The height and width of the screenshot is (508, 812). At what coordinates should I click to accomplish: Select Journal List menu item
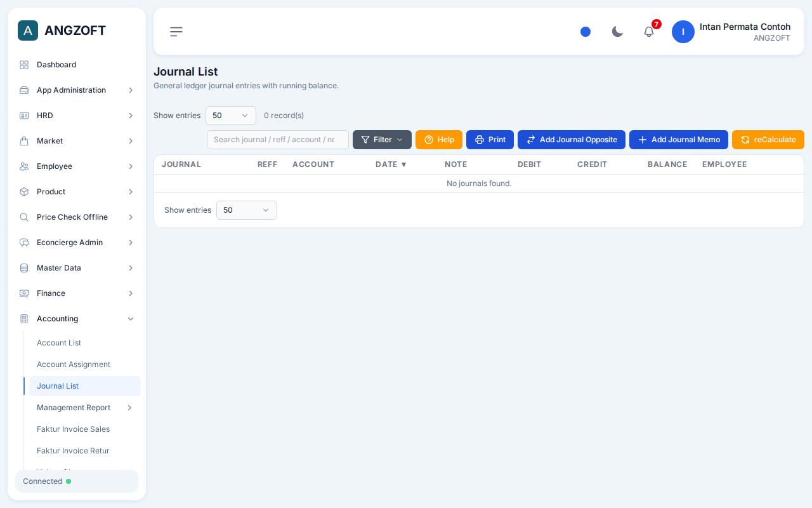pos(85,386)
